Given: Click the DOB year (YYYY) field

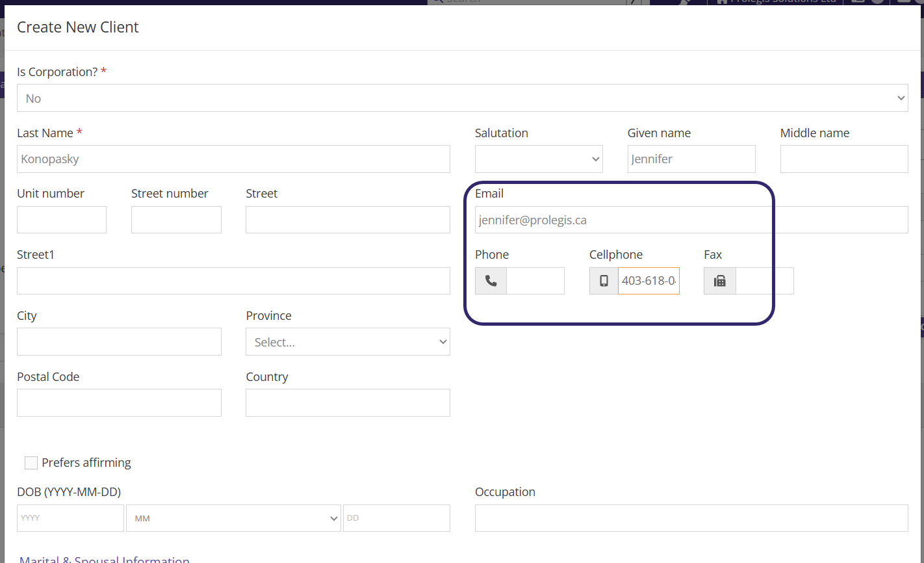Looking at the screenshot, I should tap(70, 518).
